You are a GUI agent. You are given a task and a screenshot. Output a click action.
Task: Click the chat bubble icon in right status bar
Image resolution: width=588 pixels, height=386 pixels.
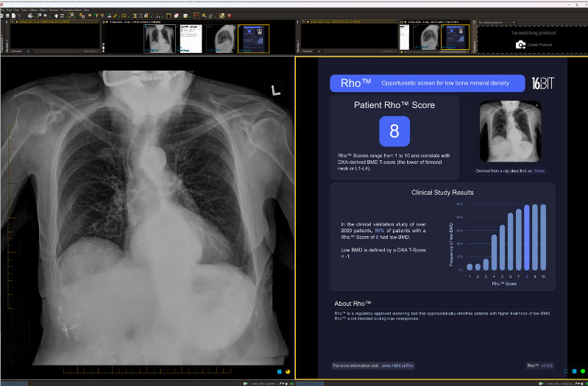point(540,384)
